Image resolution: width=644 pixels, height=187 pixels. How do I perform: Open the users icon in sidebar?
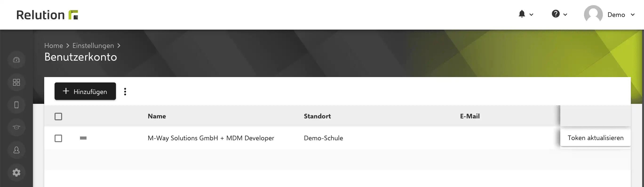coord(16,150)
